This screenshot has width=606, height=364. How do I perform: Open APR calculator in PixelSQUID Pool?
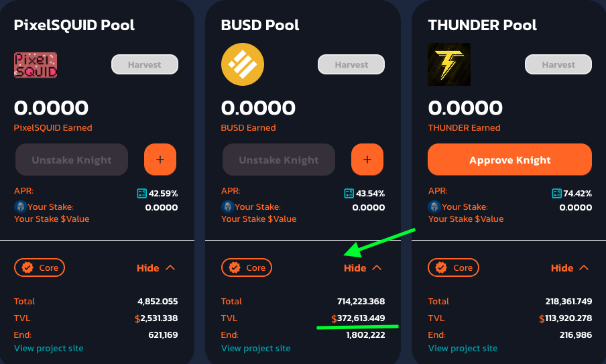(142, 193)
